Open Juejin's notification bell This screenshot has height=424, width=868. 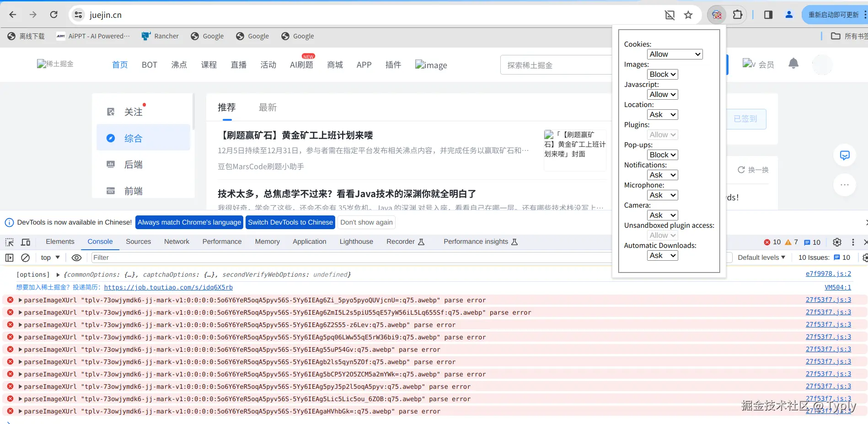coord(793,64)
